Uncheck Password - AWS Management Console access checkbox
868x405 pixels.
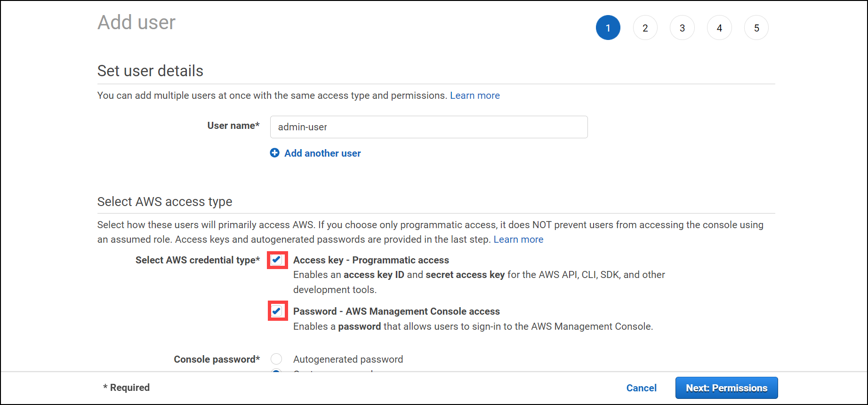[x=277, y=311]
